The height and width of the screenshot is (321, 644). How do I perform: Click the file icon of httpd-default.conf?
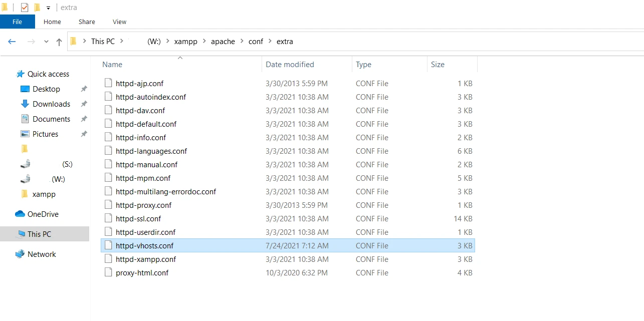(108, 124)
